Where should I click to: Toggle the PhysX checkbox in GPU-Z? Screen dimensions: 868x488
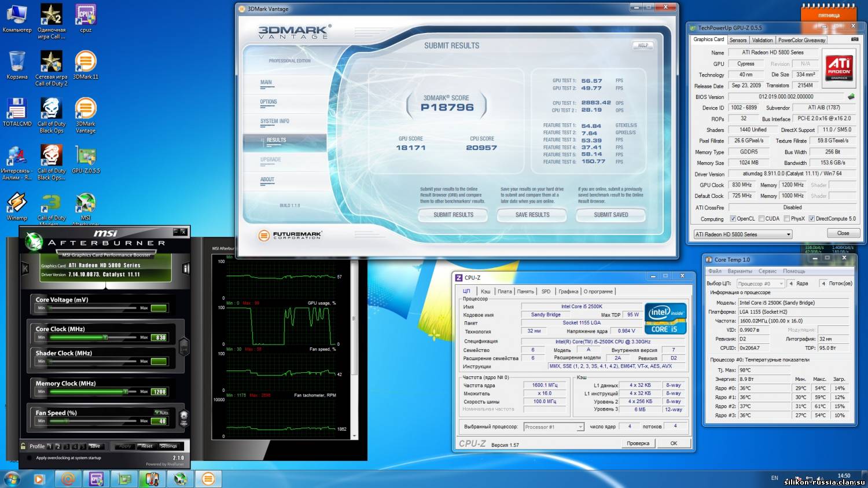[x=786, y=219]
